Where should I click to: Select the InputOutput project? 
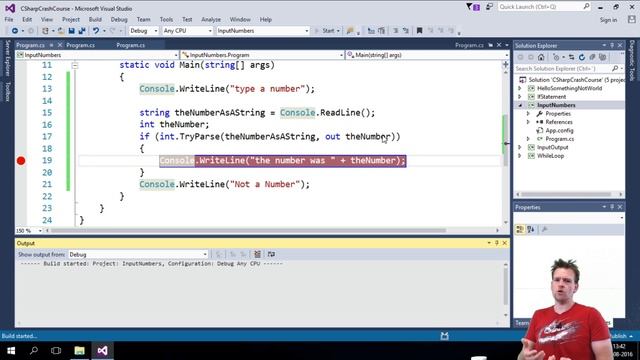coord(552,147)
